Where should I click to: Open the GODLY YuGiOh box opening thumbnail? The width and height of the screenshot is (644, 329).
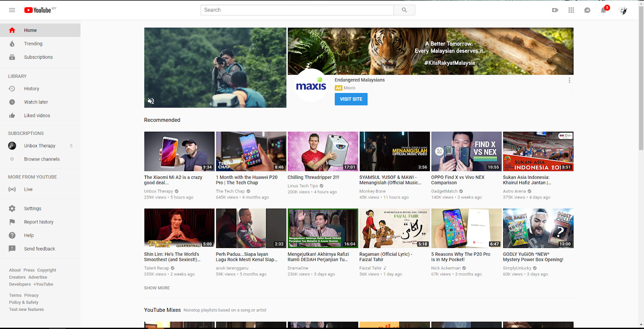(538, 228)
